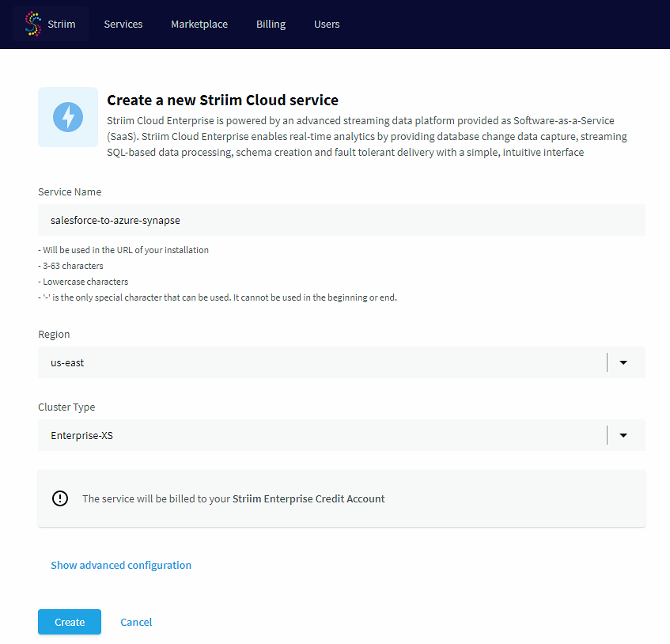Screen dimensions: 670x644
Task: Open the Services menu
Action: (123, 25)
